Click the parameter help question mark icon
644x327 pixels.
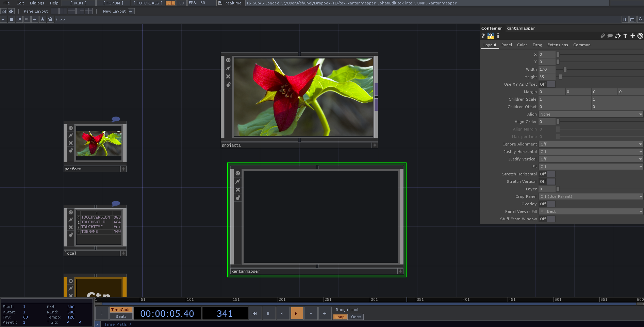pyautogui.click(x=483, y=36)
